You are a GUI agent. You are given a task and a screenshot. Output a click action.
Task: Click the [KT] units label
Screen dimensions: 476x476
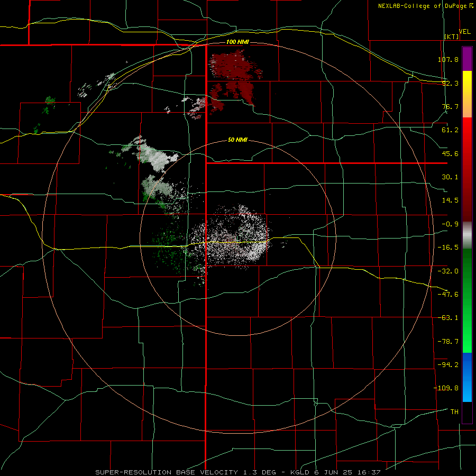pos(452,36)
